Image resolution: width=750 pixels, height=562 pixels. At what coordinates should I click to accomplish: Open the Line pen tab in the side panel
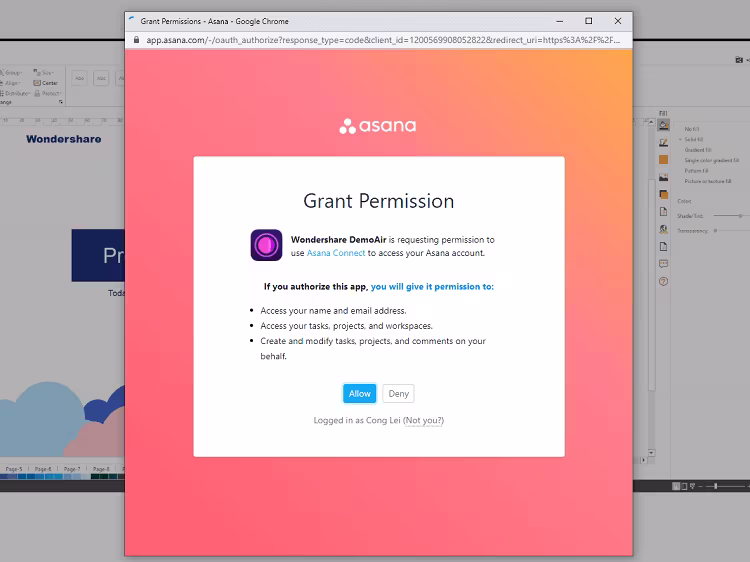click(x=663, y=143)
